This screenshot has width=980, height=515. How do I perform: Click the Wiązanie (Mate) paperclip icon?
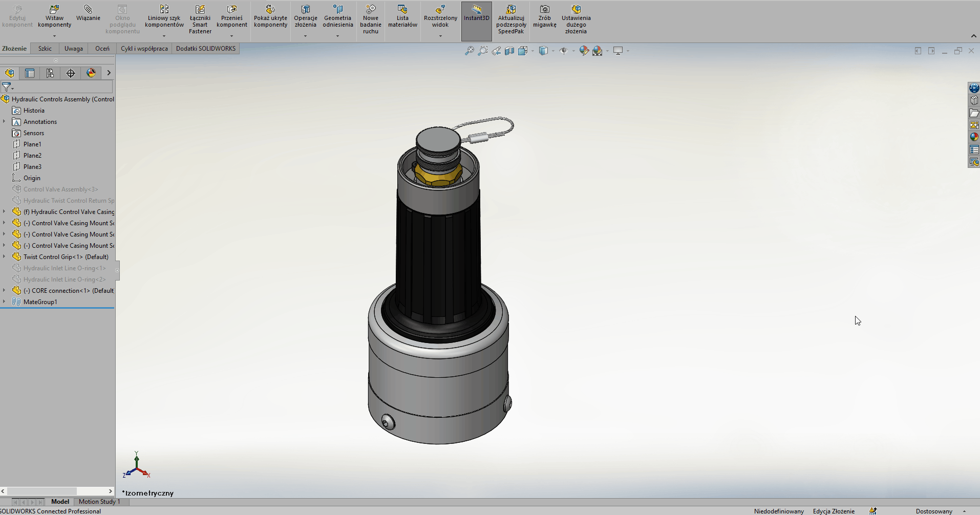(88, 10)
